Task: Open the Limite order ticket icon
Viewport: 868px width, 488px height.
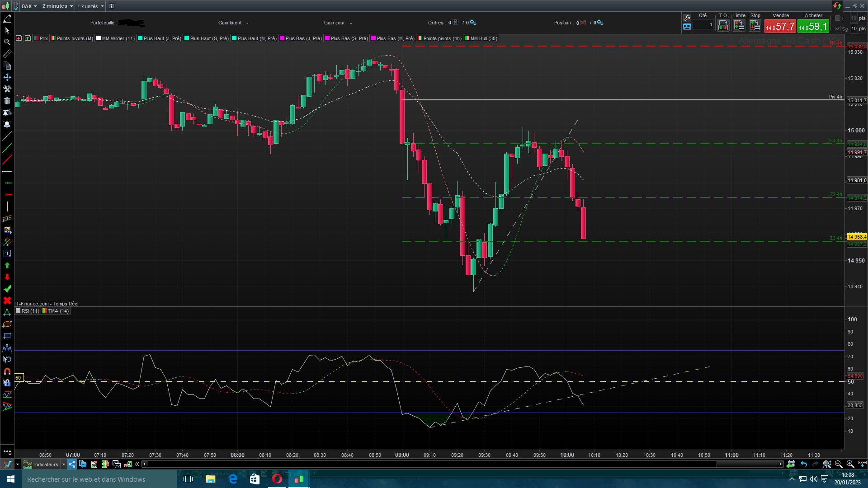Action: click(739, 26)
